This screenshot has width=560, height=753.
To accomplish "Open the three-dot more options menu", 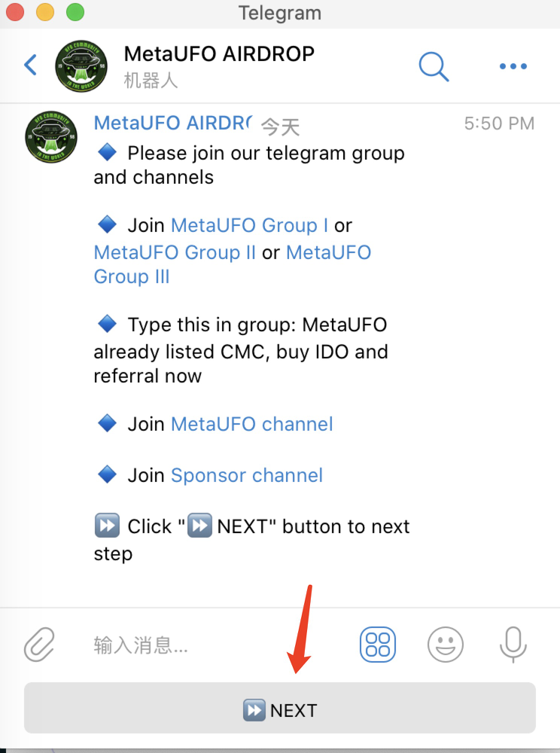I will (x=513, y=66).
